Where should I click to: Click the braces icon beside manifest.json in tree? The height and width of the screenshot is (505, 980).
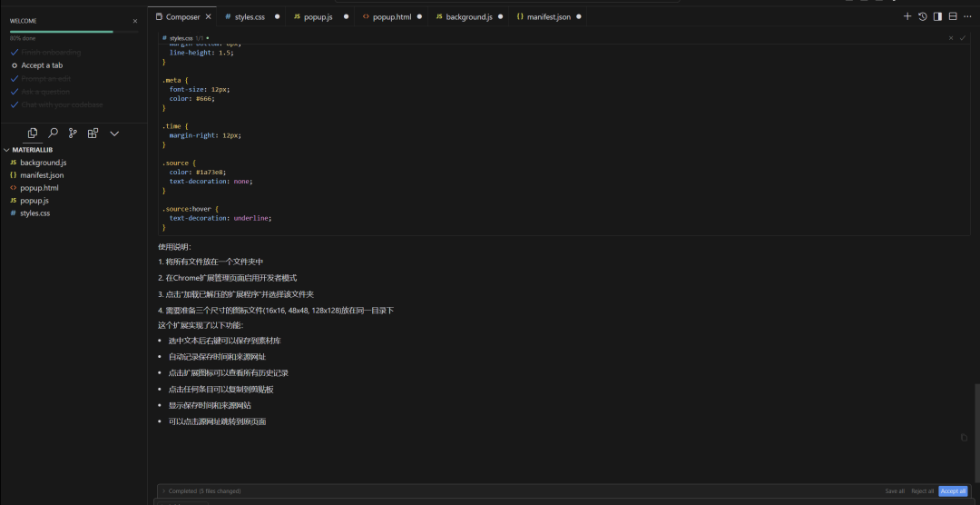tap(13, 175)
